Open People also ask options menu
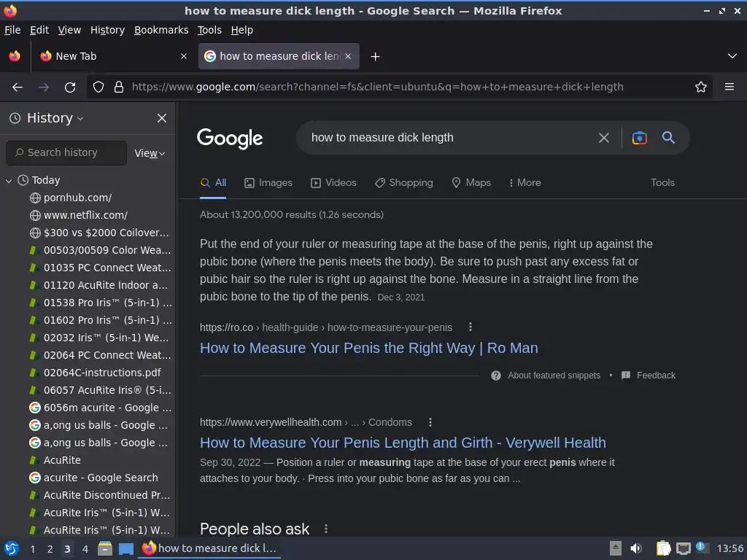747x560 pixels. [x=326, y=529]
